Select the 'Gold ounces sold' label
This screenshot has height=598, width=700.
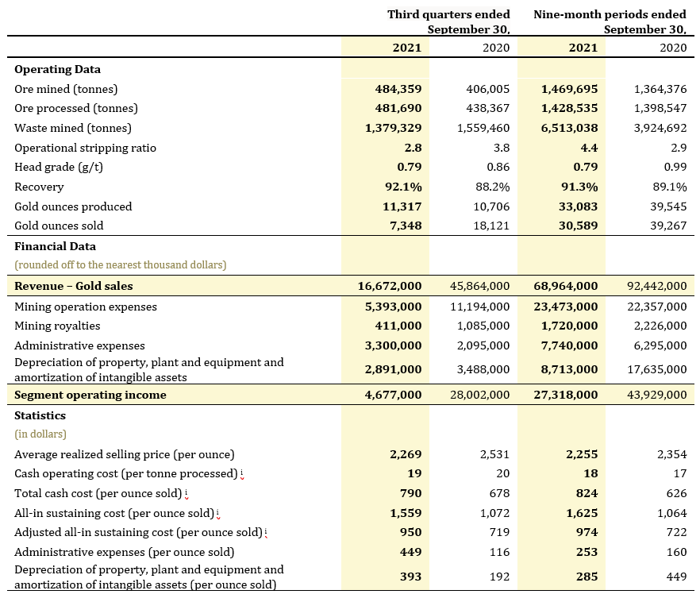tap(59, 226)
